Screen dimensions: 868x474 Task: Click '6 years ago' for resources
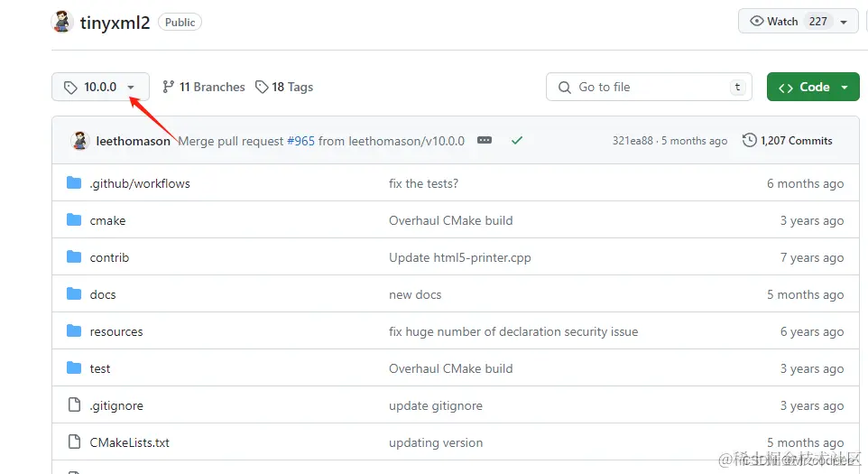point(811,331)
